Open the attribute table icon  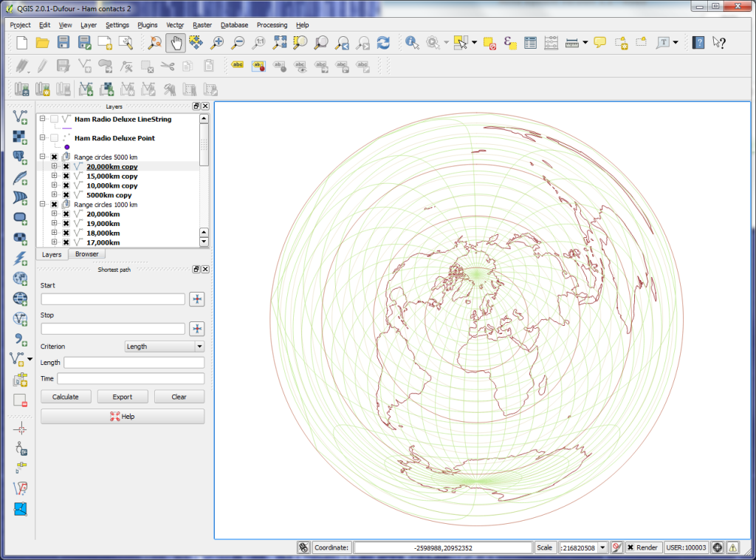(530, 43)
